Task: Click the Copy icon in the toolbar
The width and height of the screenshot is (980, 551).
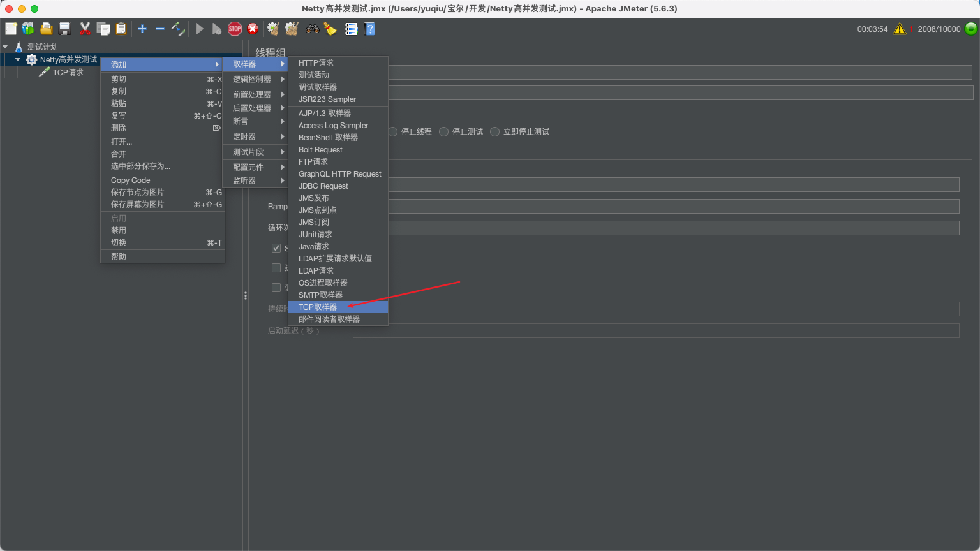Action: tap(103, 29)
